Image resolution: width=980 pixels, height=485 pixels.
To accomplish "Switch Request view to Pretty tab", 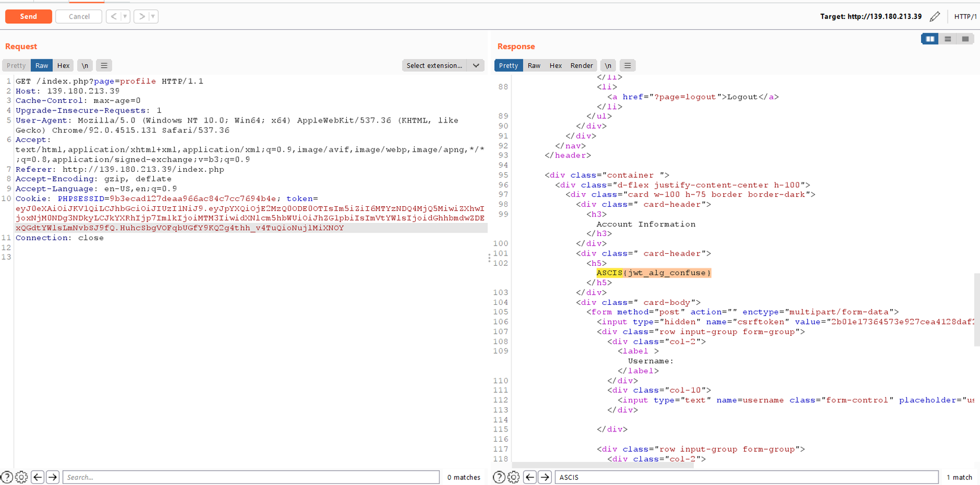I will [x=16, y=65].
